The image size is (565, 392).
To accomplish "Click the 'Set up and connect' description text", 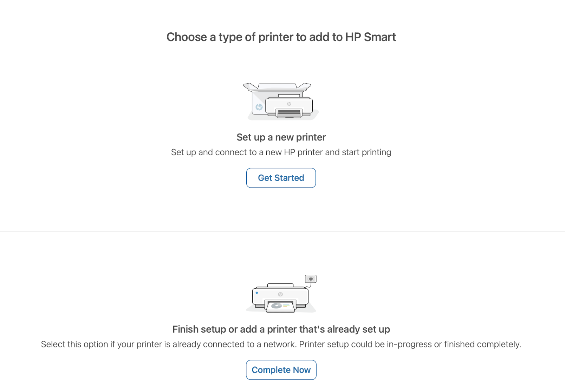I will pyautogui.click(x=281, y=152).
